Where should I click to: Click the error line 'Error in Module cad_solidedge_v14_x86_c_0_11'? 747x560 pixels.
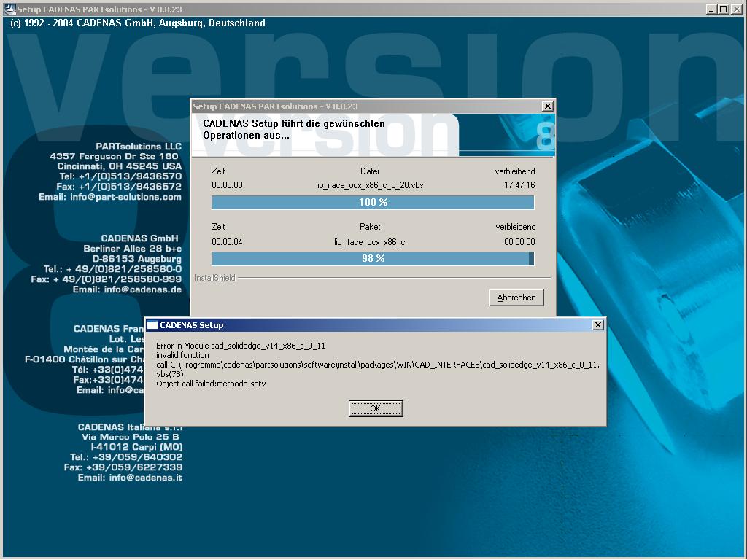point(241,346)
